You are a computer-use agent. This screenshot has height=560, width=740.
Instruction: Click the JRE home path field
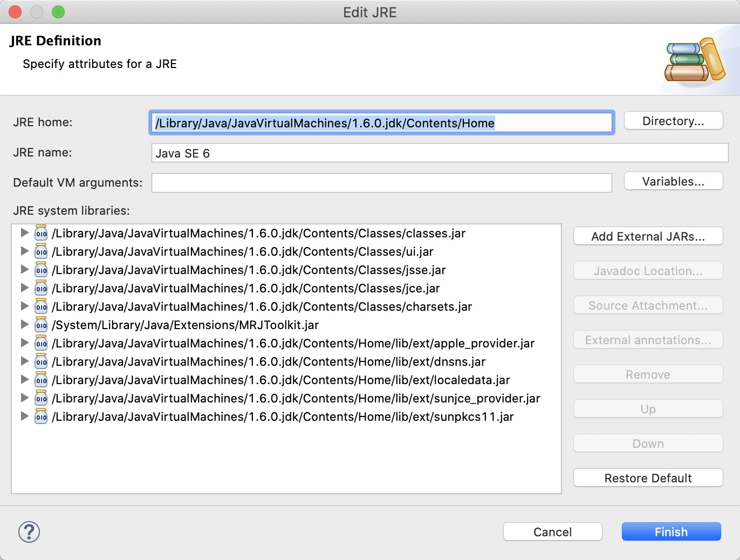coord(381,123)
